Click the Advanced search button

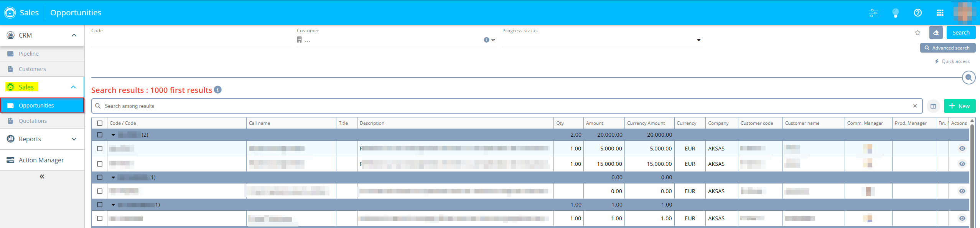[947, 48]
